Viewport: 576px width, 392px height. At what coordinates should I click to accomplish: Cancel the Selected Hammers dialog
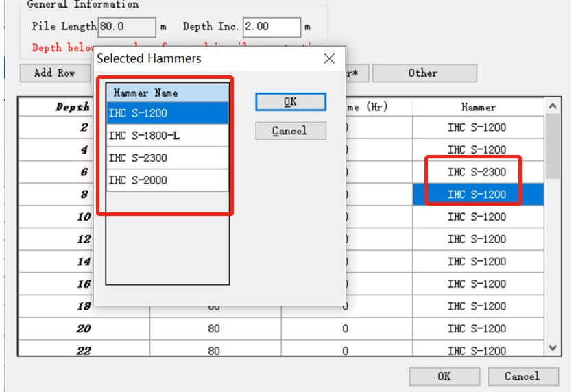[291, 131]
